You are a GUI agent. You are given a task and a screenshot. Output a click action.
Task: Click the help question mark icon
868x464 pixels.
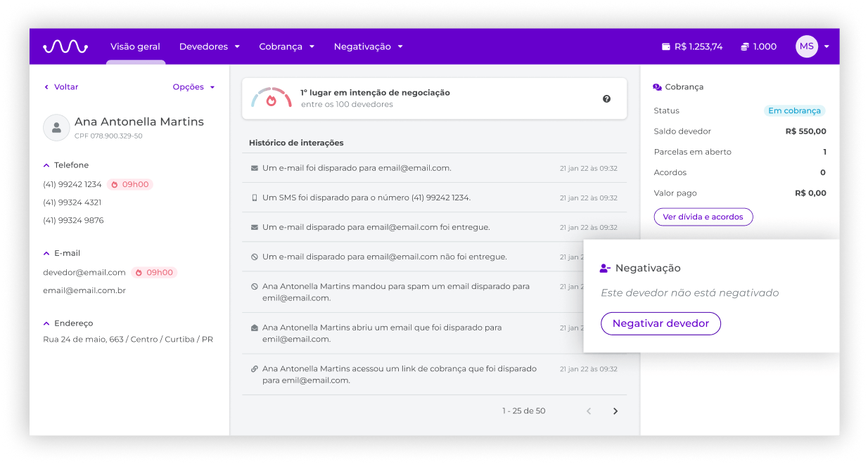(x=606, y=99)
